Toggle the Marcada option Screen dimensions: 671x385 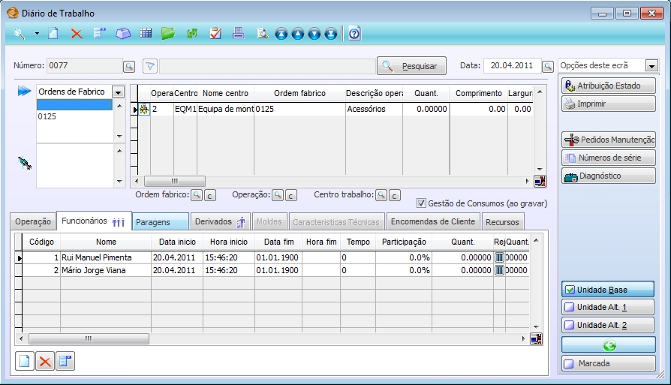608,364
